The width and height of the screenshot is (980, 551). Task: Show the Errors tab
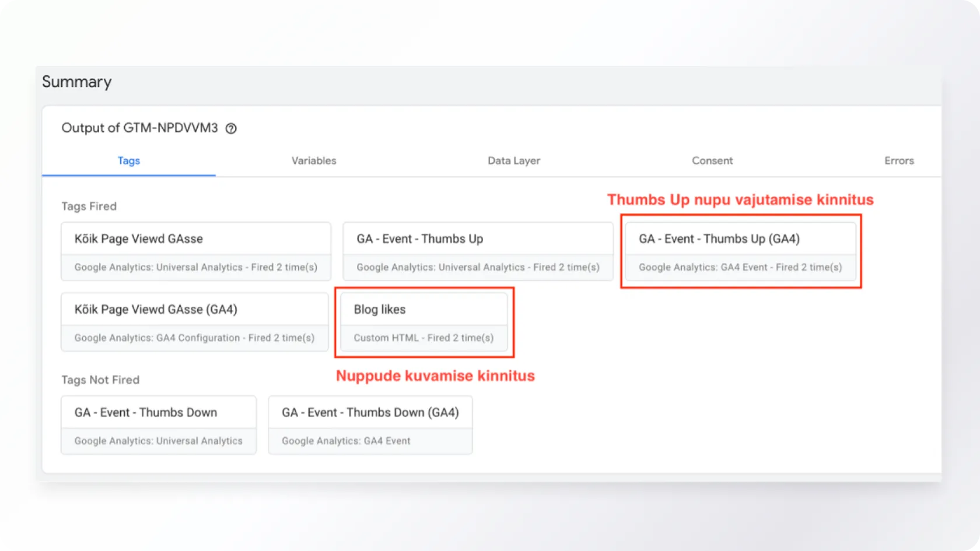click(x=899, y=161)
